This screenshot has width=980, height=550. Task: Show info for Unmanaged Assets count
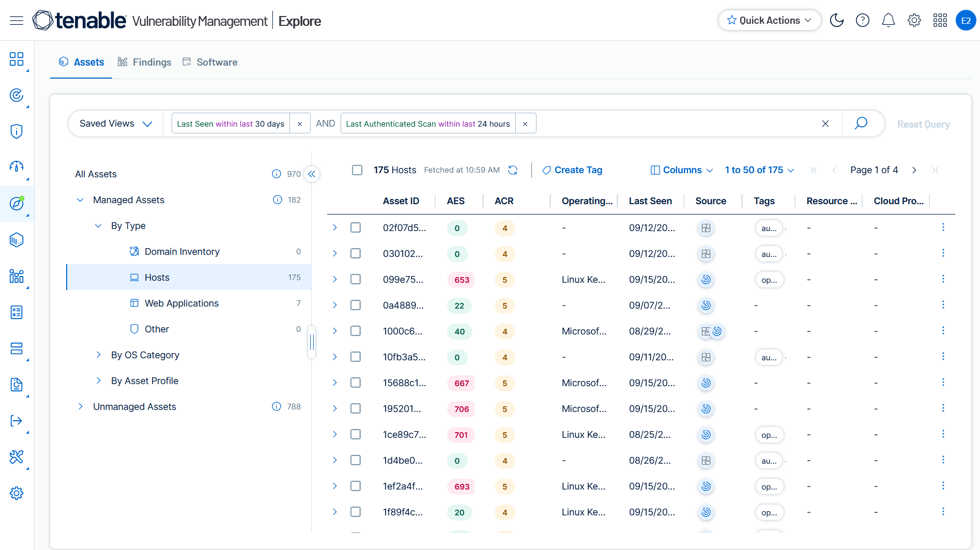(277, 406)
